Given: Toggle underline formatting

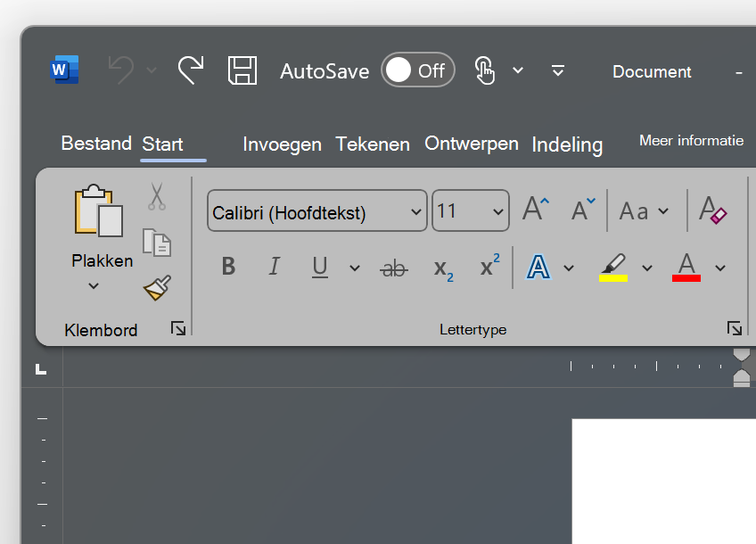Looking at the screenshot, I should 320,268.
